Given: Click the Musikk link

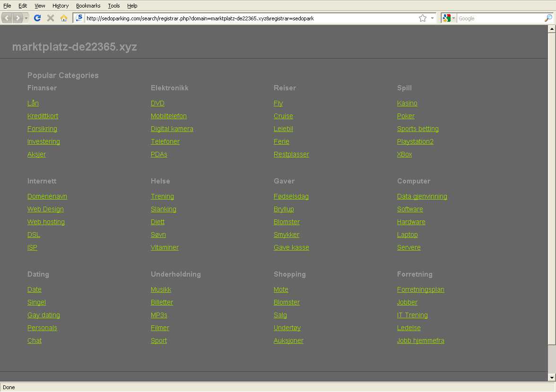Looking at the screenshot, I should [161, 289].
